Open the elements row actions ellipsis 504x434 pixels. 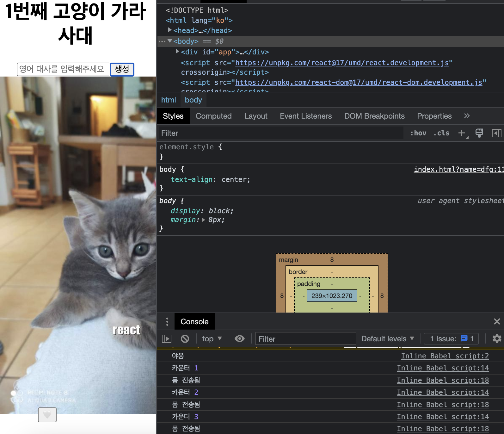(162, 41)
